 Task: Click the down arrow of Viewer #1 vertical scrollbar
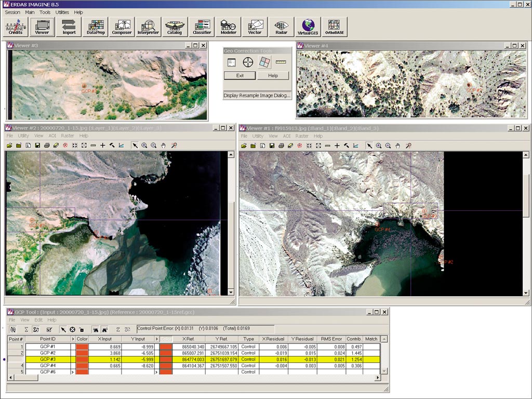[x=526, y=293]
